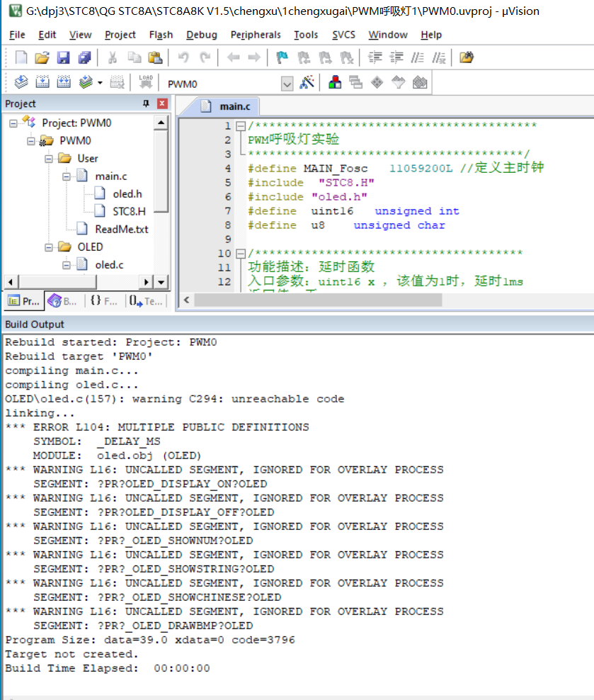Image resolution: width=594 pixels, height=700 pixels.
Task: Select the Project tab in bottom panel
Action: pyautogui.click(x=24, y=301)
